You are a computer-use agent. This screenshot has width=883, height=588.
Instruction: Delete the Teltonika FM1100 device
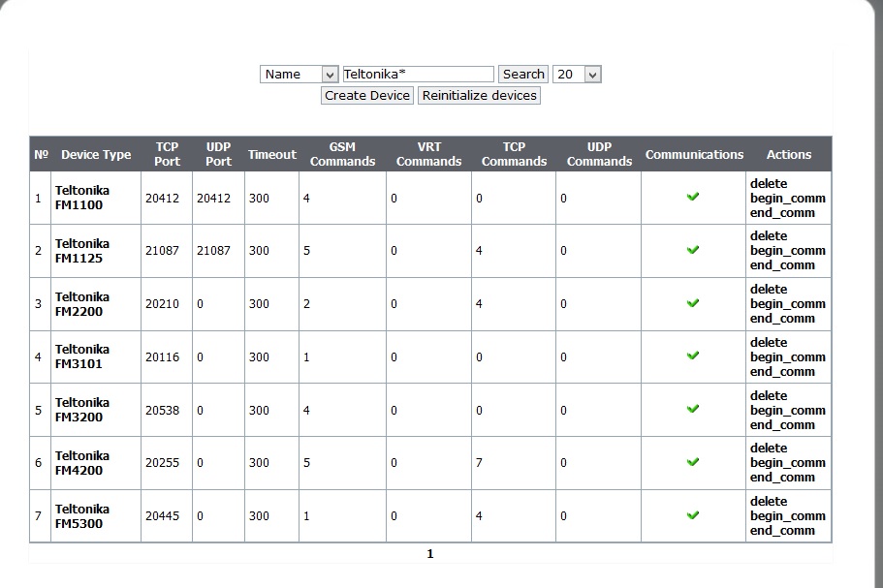[x=769, y=183]
